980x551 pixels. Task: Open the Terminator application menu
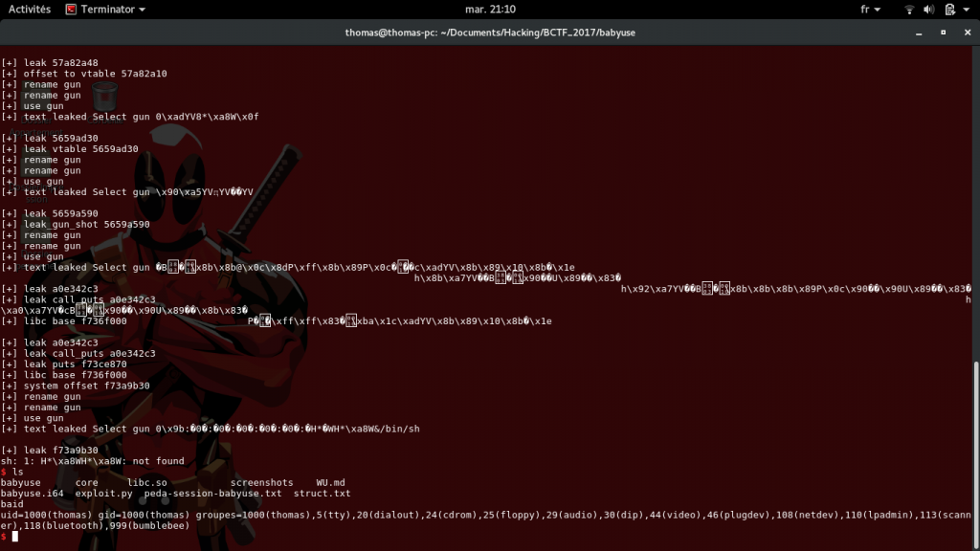105,10
